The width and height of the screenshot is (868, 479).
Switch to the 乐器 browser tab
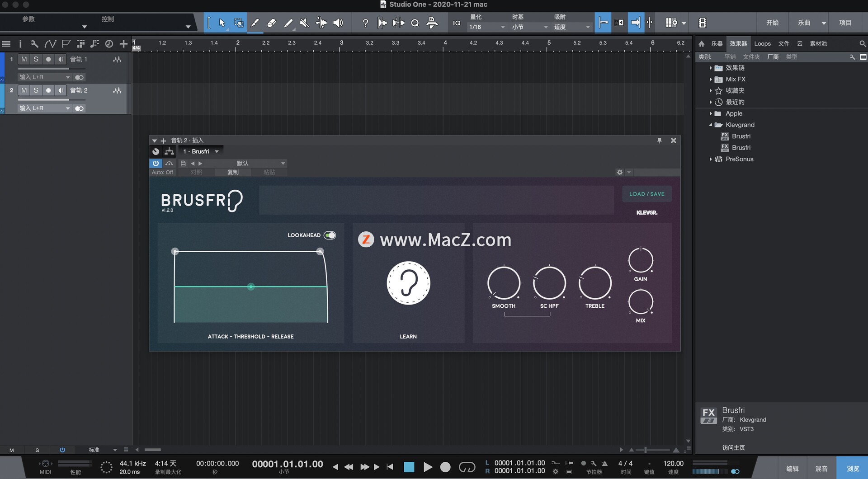click(x=717, y=44)
